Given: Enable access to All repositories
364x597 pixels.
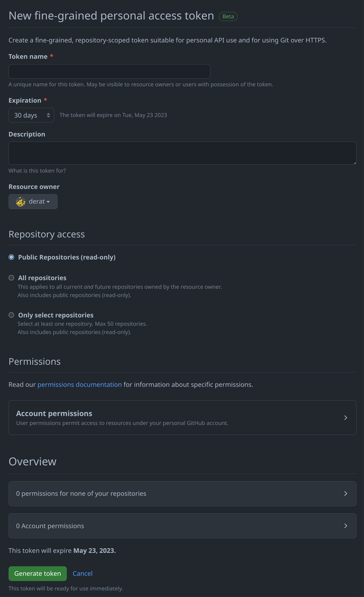Looking at the screenshot, I should [x=11, y=277].
